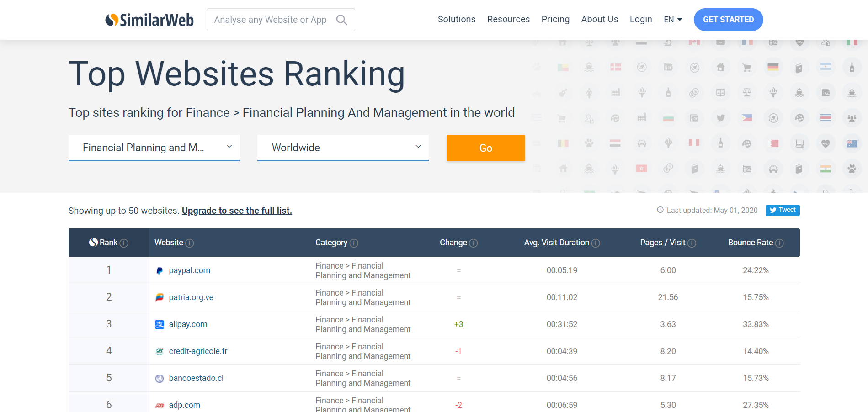Open the Resources menu

click(x=508, y=19)
